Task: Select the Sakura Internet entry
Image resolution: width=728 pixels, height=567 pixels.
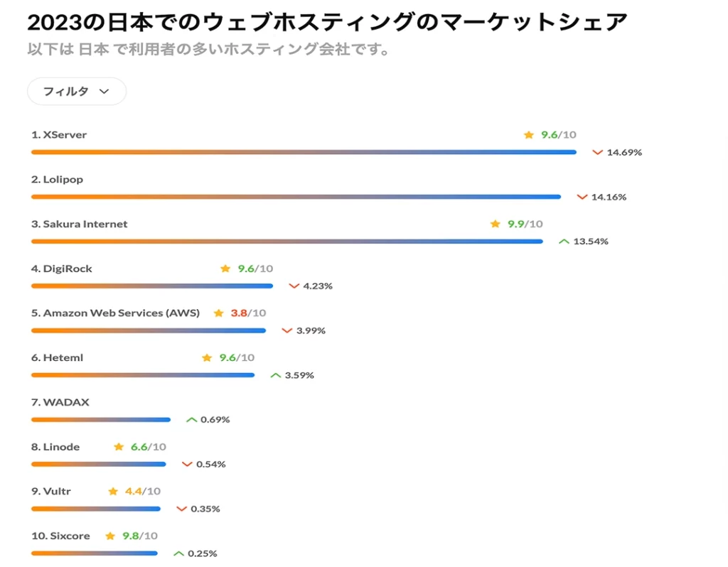Action: point(85,224)
